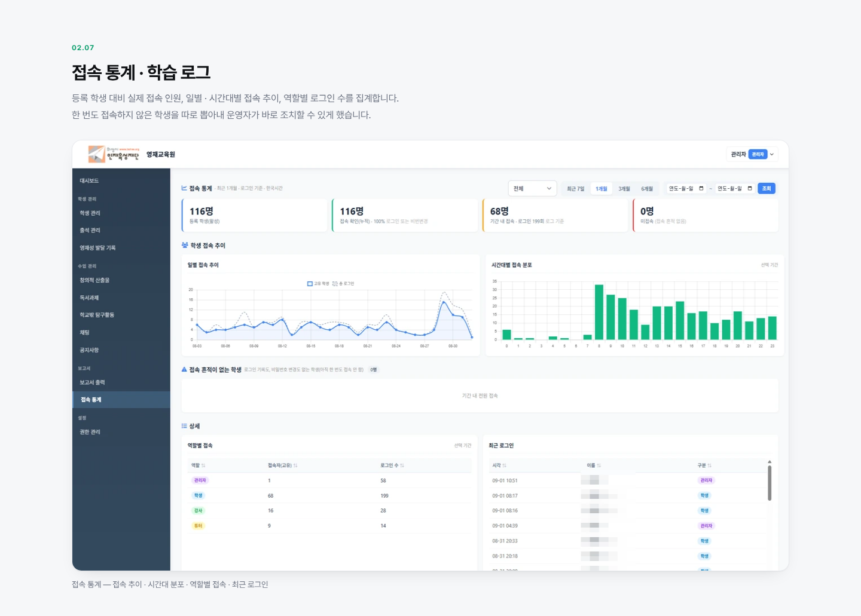Click green 강사 badge in role table
The width and height of the screenshot is (861, 616).
click(199, 511)
